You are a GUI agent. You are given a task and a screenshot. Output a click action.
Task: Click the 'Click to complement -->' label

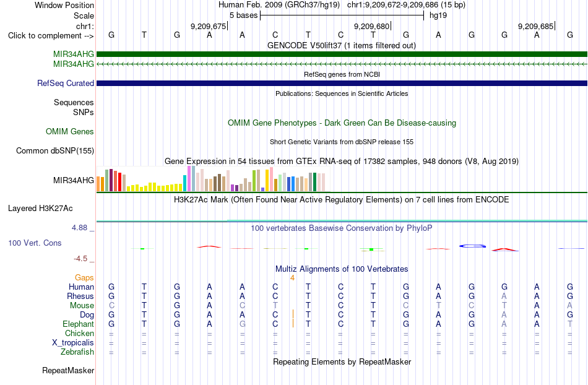(51, 36)
